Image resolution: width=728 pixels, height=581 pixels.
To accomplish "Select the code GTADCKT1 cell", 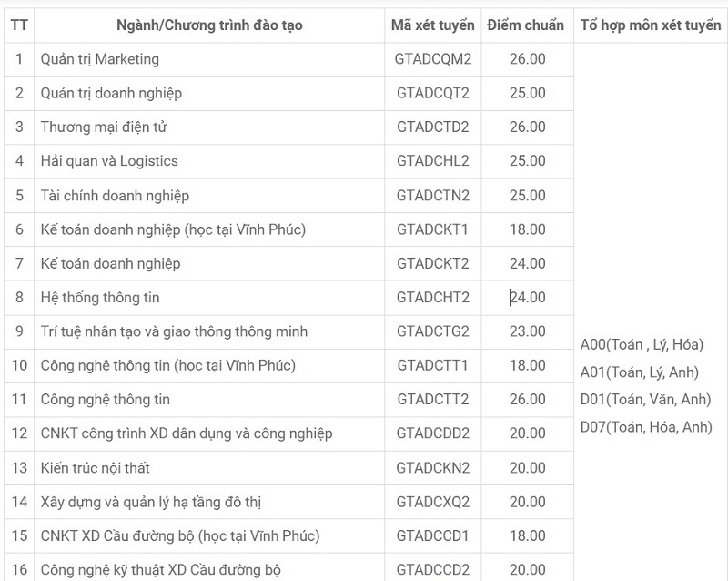I will [x=432, y=229].
